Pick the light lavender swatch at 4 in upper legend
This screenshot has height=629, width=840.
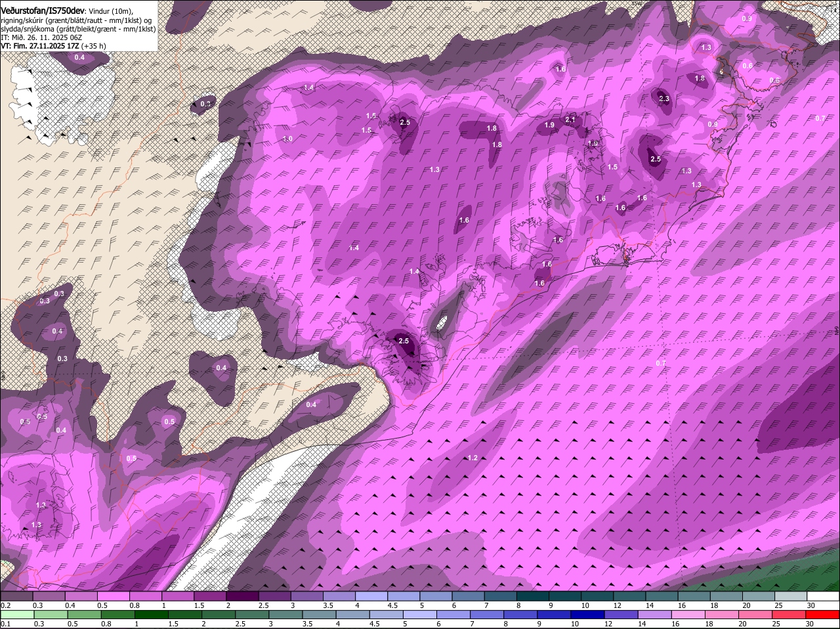click(371, 596)
